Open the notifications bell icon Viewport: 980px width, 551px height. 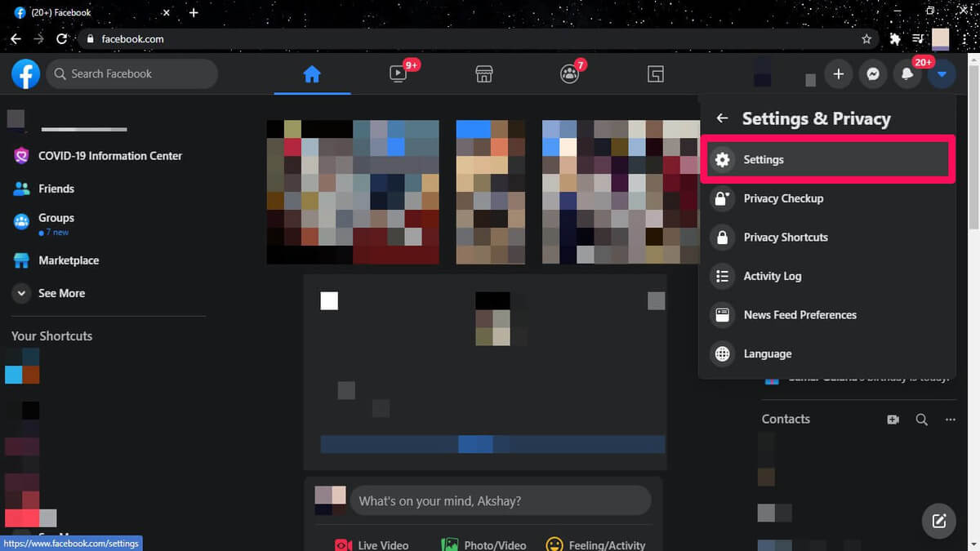click(907, 74)
